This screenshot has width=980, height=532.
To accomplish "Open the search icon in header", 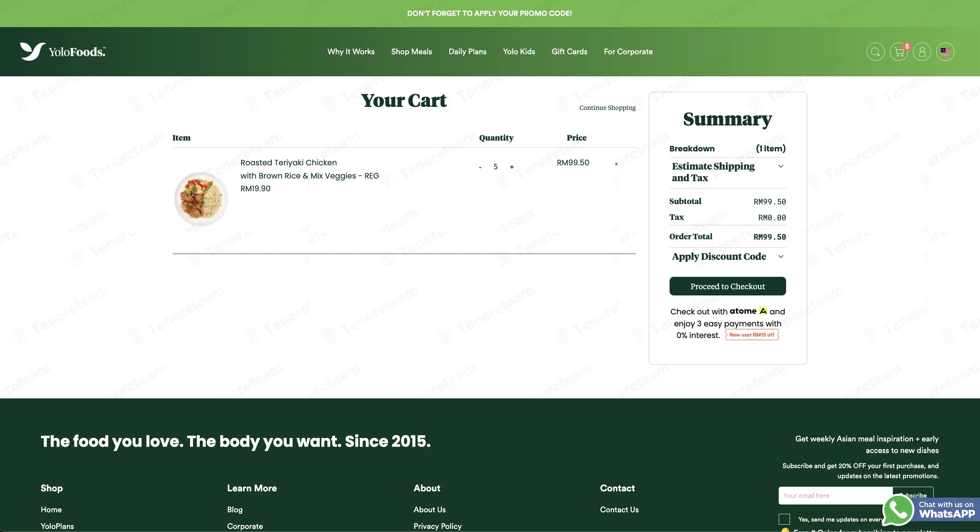I will point(875,52).
